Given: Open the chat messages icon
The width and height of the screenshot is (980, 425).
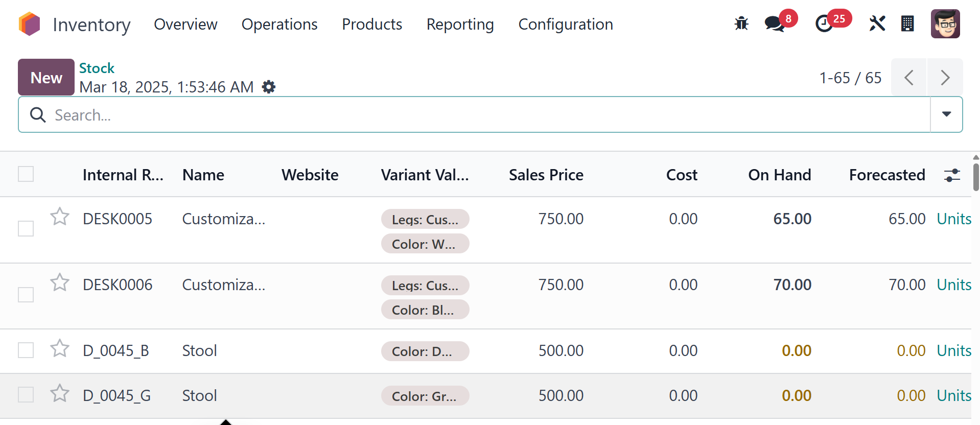Looking at the screenshot, I should tap(775, 24).
